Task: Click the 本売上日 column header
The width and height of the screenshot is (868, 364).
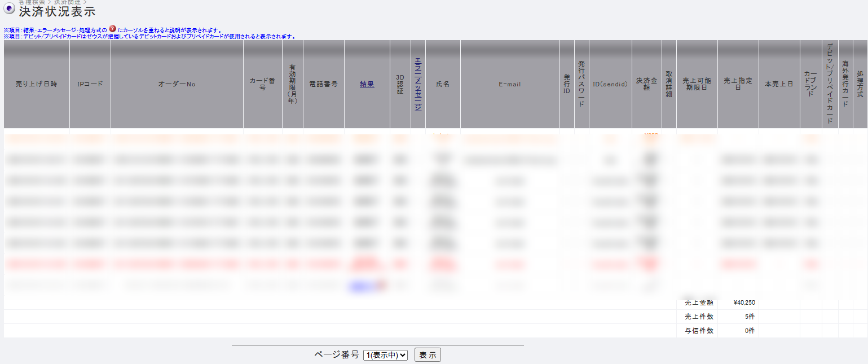Action: [x=779, y=84]
